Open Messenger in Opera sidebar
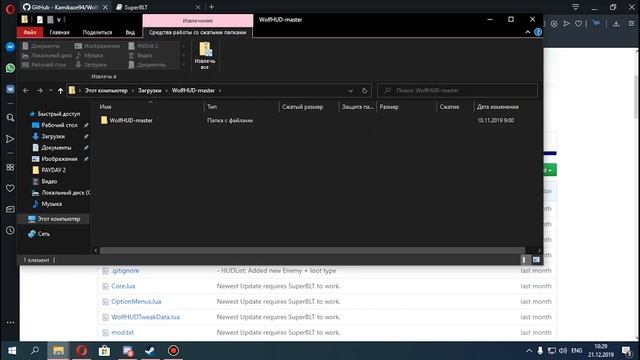640x360 pixels. pos(10,47)
